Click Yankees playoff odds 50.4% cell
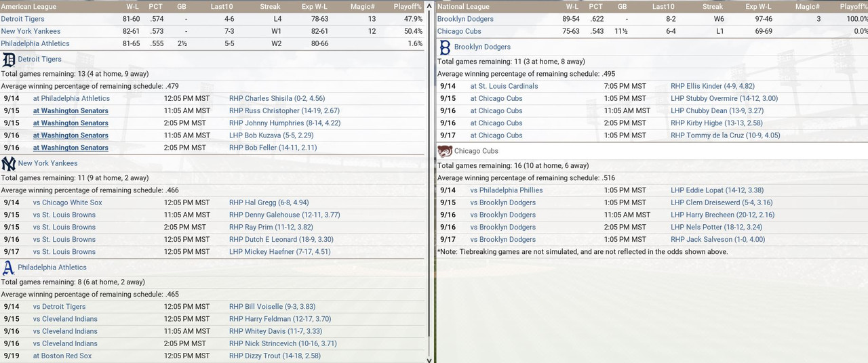Image resolution: width=868 pixels, height=363 pixels. (412, 31)
